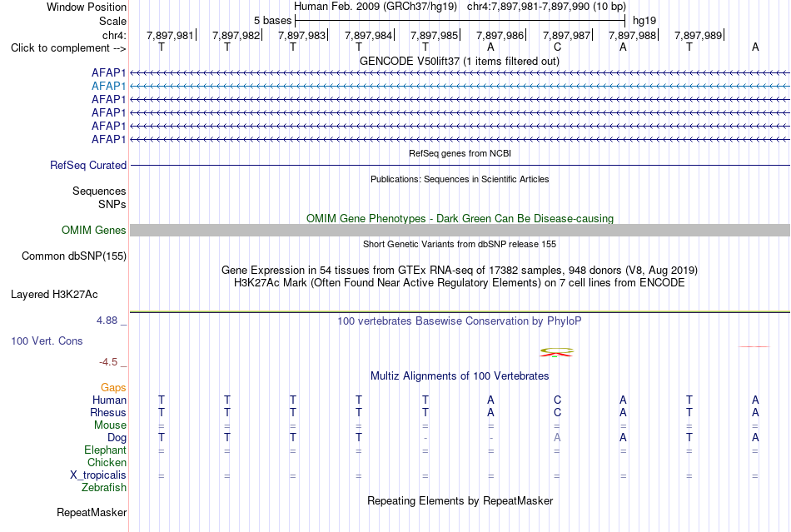Select the Mouse alignment row label
The height and width of the screenshot is (532, 791).
click(110, 425)
